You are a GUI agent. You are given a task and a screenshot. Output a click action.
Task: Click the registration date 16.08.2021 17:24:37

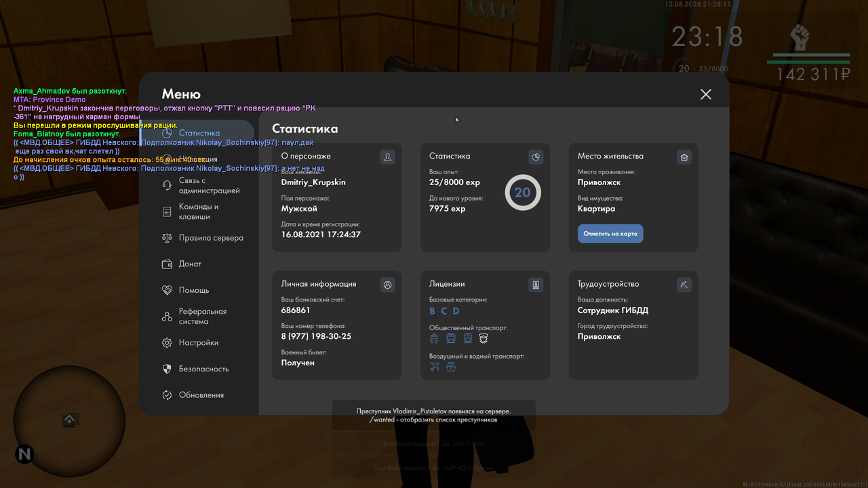click(x=321, y=235)
